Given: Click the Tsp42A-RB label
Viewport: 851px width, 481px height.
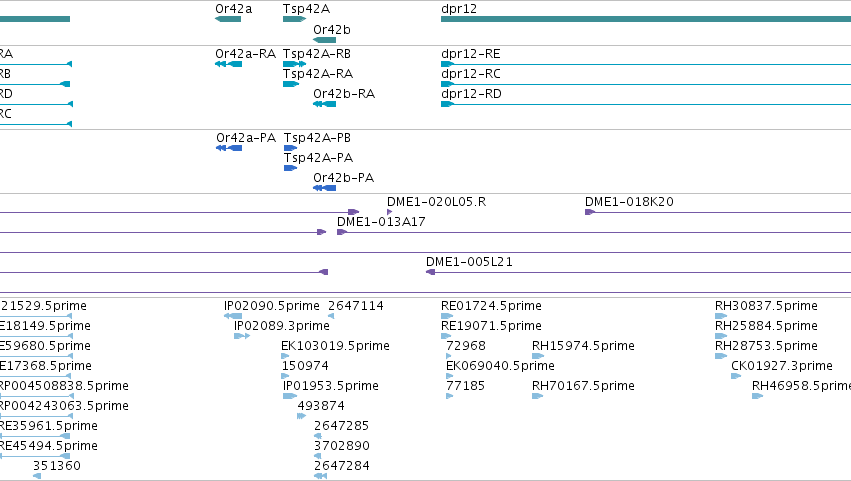Looking at the screenshot, I should (x=317, y=54).
